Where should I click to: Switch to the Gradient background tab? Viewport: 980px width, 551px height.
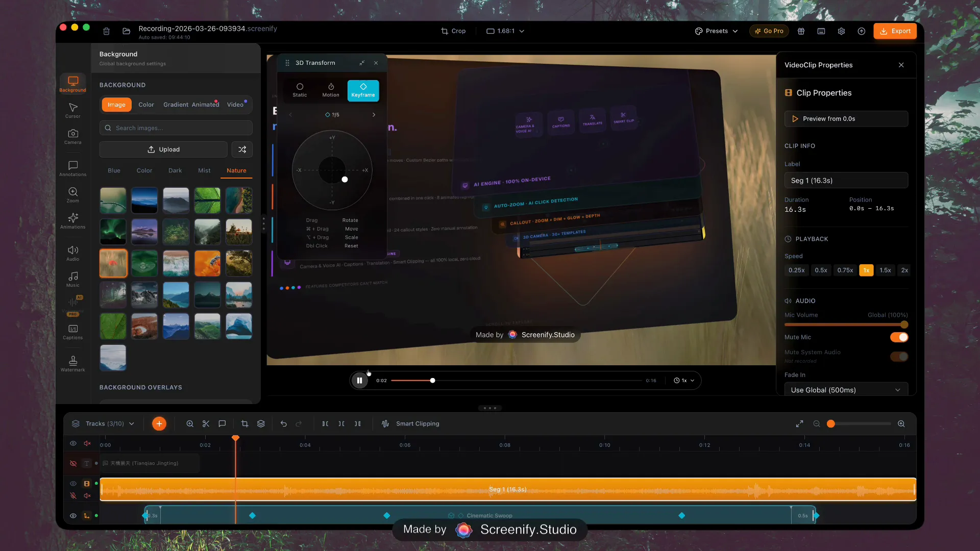coord(176,105)
